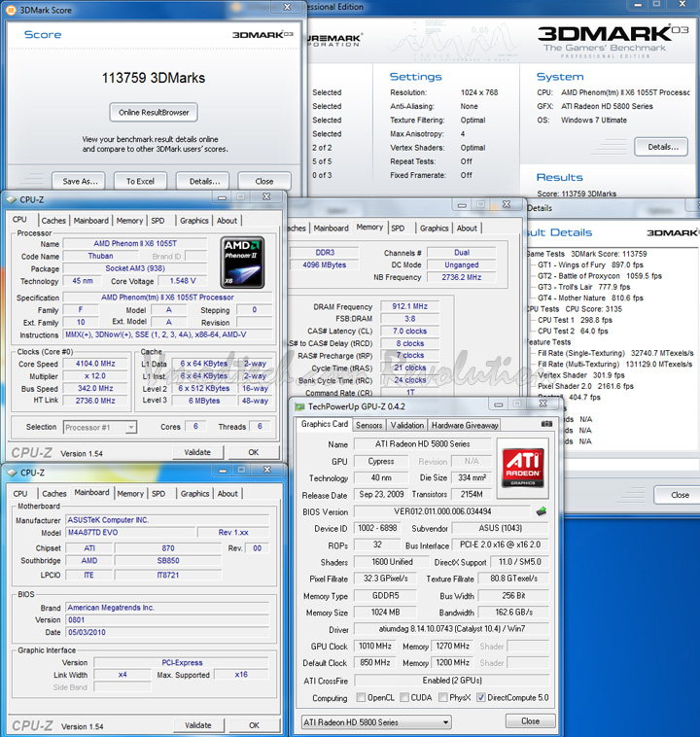Click Close in the 3DMark Score window
700x737 pixels.
[264, 181]
